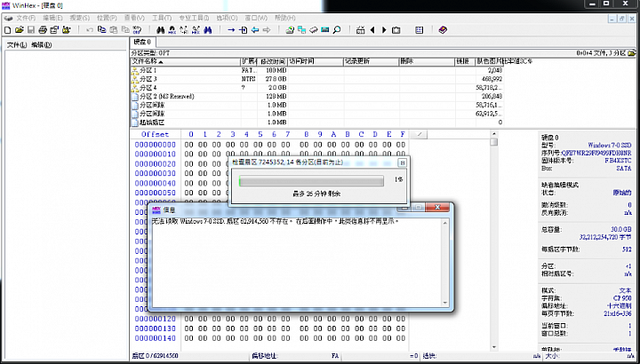Open the 工具(T) menu
This screenshot has width=640, height=364.
coord(161,17)
